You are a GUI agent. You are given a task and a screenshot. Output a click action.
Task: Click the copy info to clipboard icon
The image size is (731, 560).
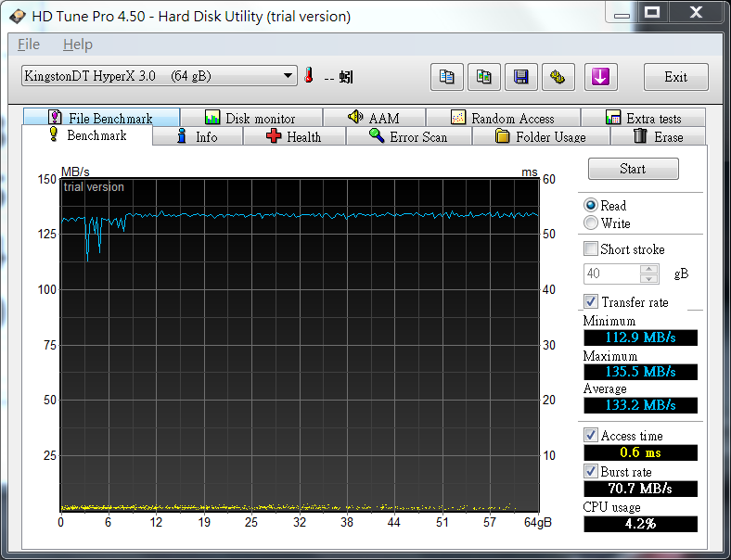[x=446, y=77]
